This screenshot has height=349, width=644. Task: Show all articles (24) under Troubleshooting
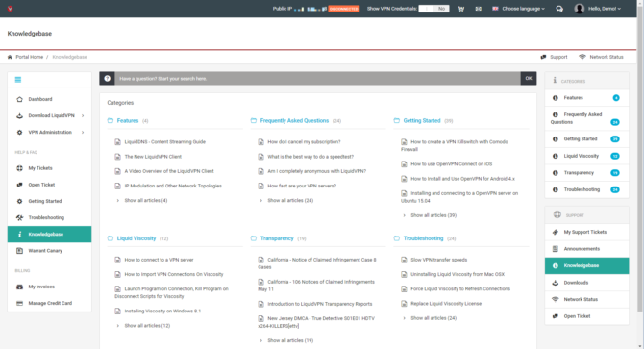pos(433,318)
